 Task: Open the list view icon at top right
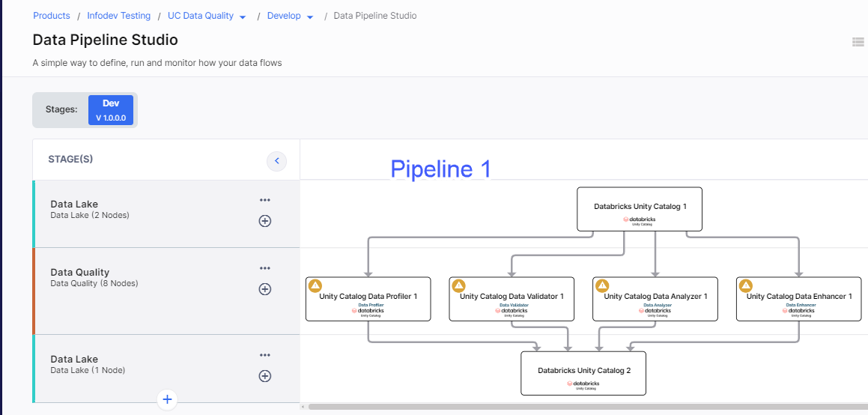pos(858,41)
